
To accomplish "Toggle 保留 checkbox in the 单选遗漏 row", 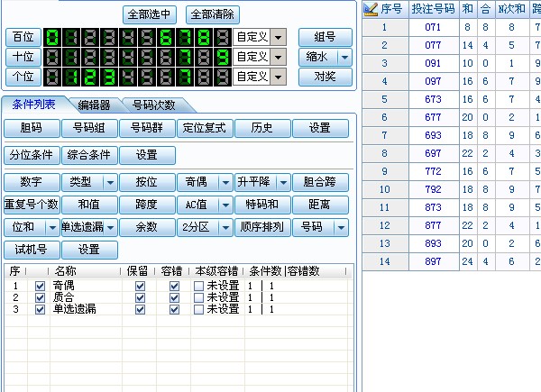I will coord(140,310).
